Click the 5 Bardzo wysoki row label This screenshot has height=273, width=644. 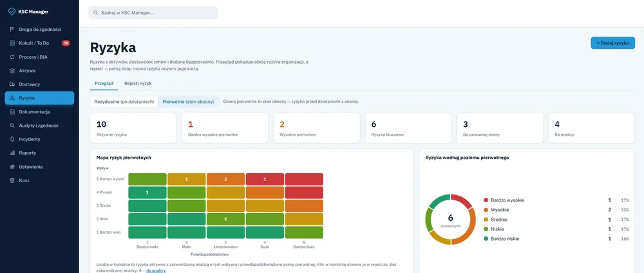coord(111,180)
